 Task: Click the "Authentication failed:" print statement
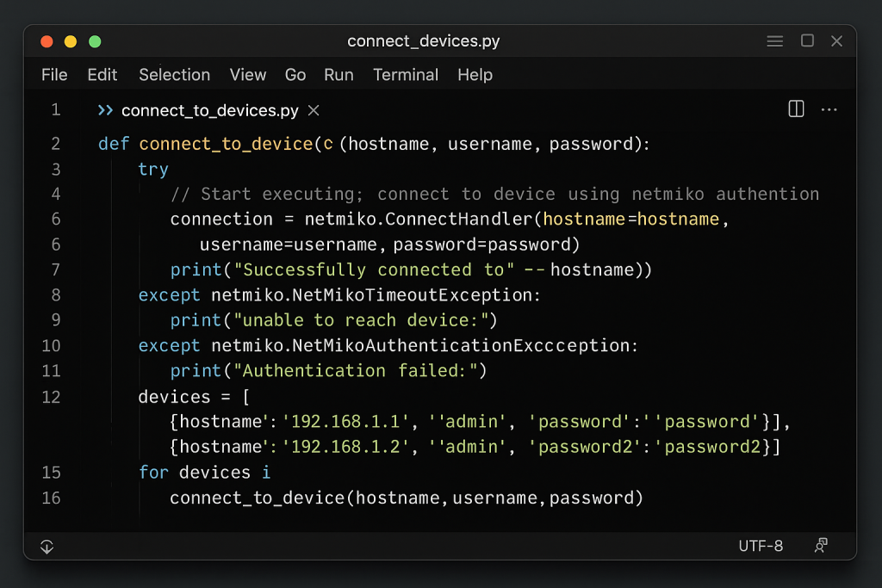(x=329, y=371)
